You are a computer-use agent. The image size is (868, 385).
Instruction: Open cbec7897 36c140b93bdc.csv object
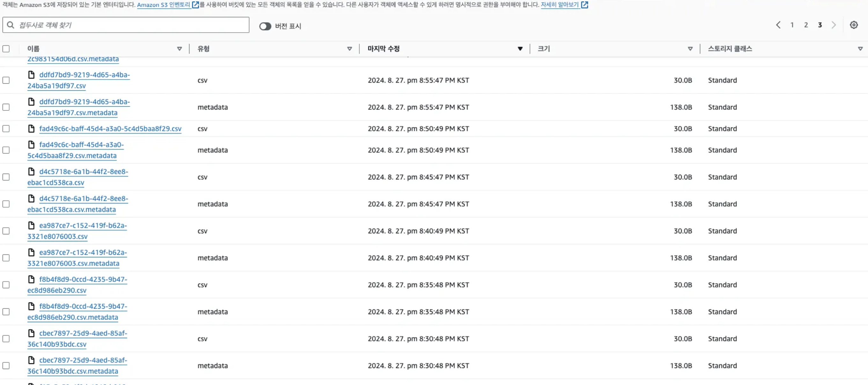click(77, 339)
